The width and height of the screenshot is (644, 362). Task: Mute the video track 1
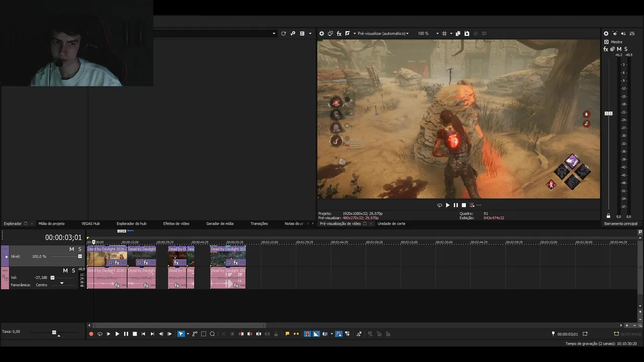[x=71, y=249]
